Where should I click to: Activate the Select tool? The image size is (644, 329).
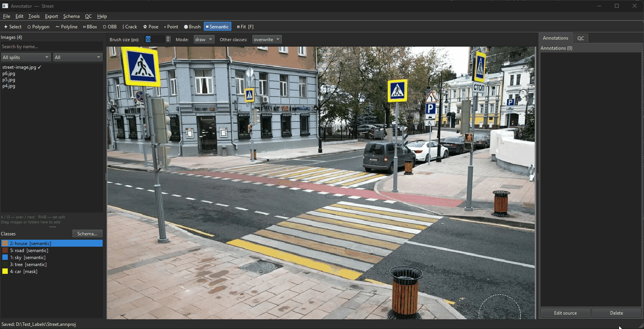pyautogui.click(x=13, y=27)
